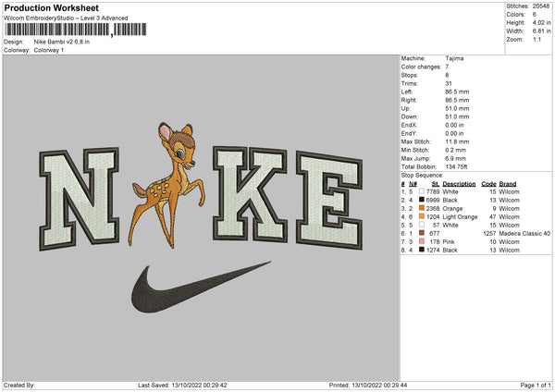Click the EndY value 0.00 in
The image size is (555, 392).
[454, 133]
